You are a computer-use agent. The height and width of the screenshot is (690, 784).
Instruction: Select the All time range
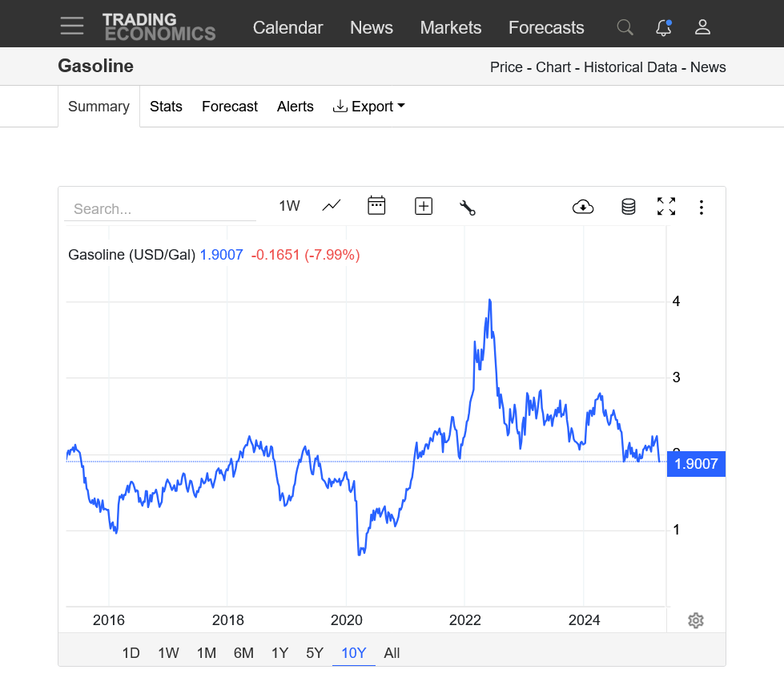[392, 653]
